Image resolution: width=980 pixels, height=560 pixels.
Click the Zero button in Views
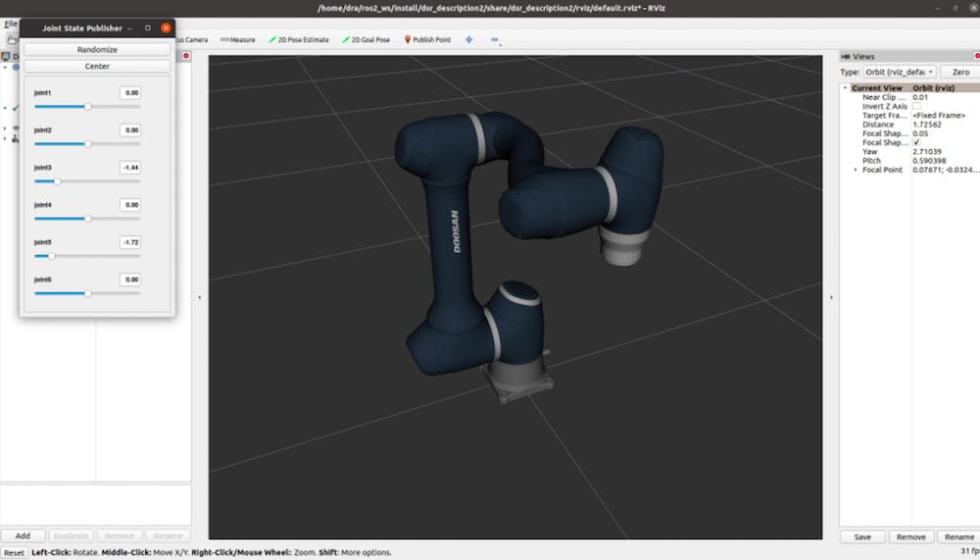tap(960, 73)
